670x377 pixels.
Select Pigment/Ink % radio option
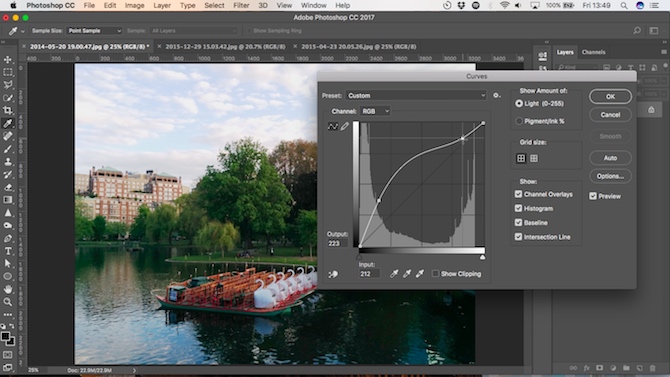point(519,121)
